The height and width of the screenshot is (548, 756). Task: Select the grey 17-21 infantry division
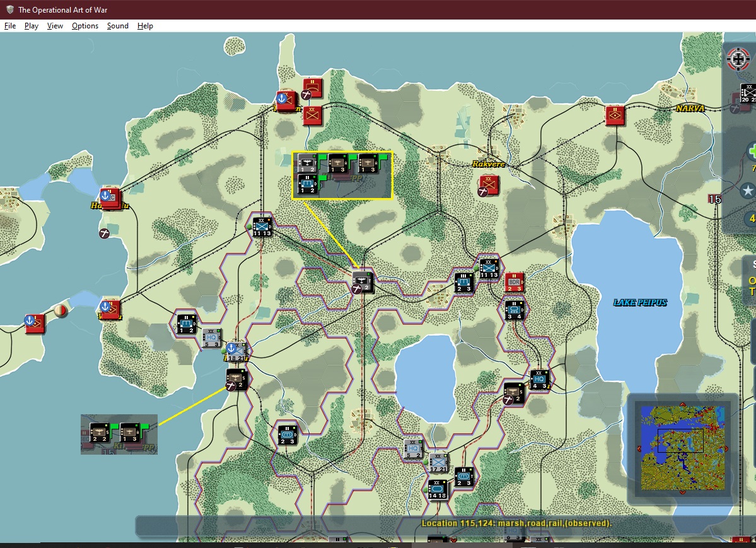click(x=438, y=462)
